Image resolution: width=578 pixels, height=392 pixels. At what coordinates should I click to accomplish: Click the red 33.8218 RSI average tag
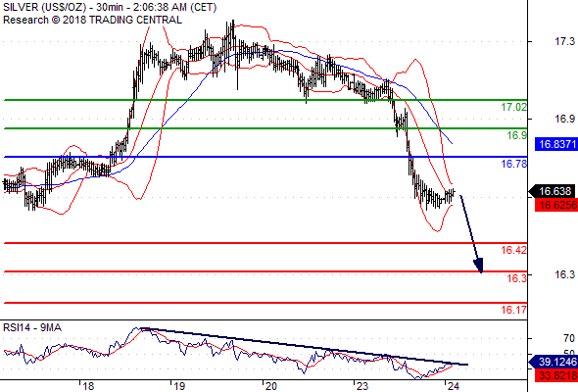(x=556, y=375)
